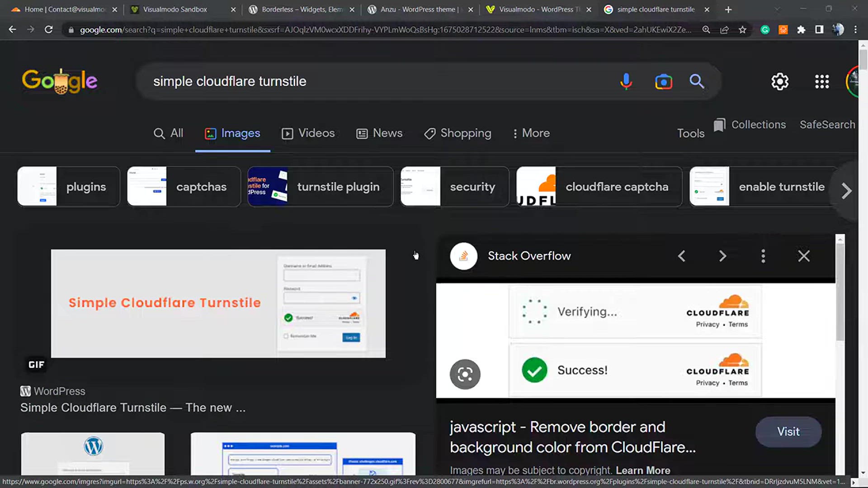Viewport: 868px width, 488px height.
Task: Open the orange extension icon in toolbar
Action: click(783, 29)
